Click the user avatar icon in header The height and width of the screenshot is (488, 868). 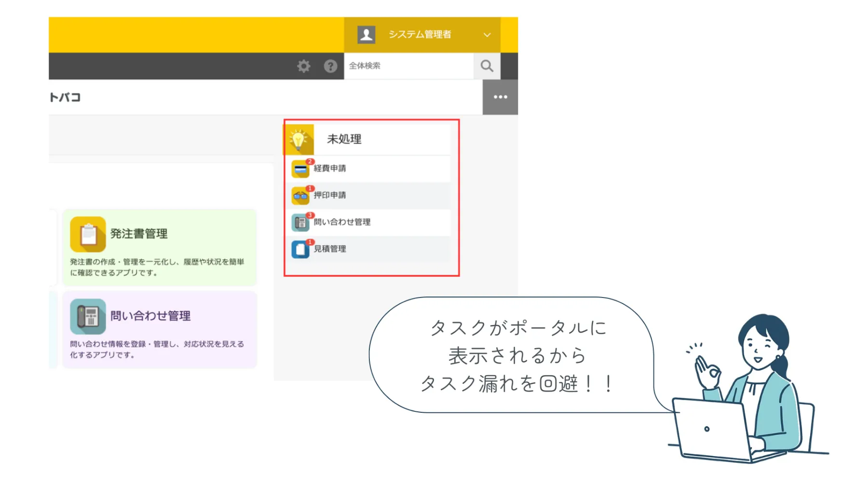(366, 34)
